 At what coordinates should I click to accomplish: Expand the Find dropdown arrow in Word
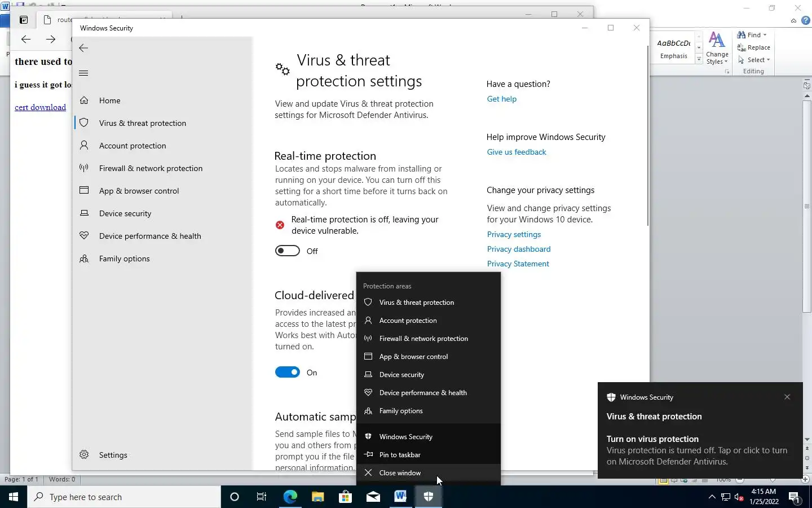coord(765,35)
